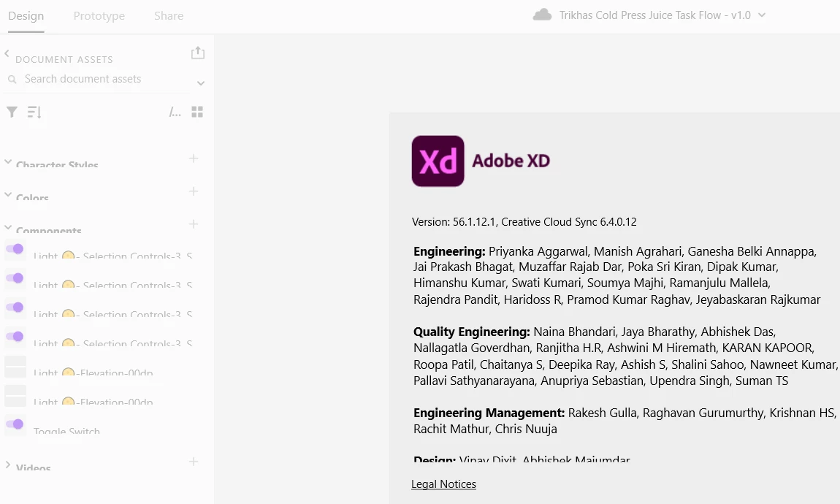
Task: Click the Engineering credits heading
Action: (x=449, y=251)
